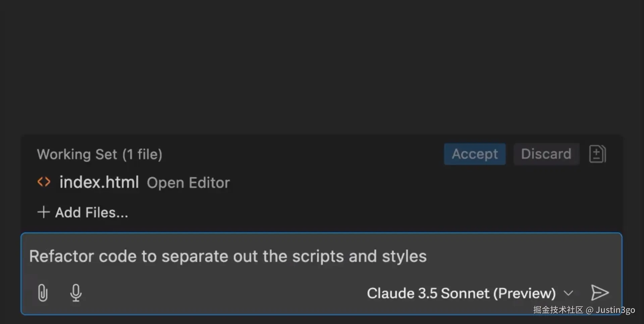644x324 pixels.
Task: Click the empty chat area above Working Set
Action: click(x=322, y=67)
